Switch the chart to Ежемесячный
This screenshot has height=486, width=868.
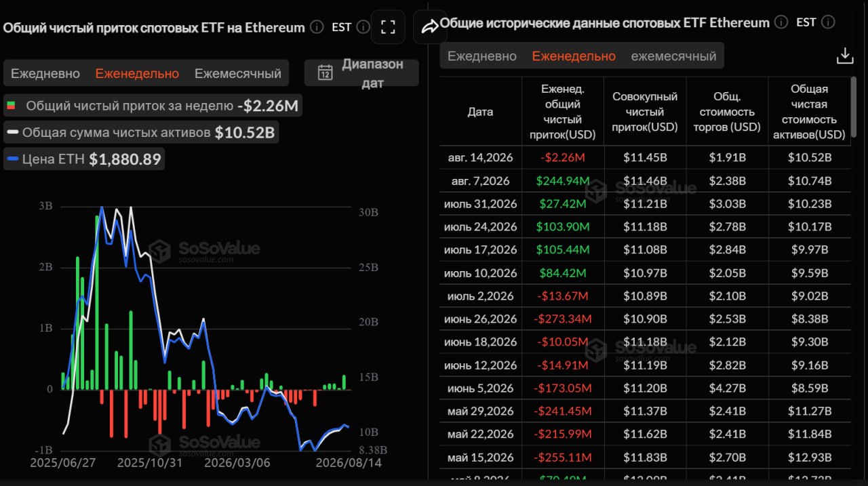coord(238,73)
